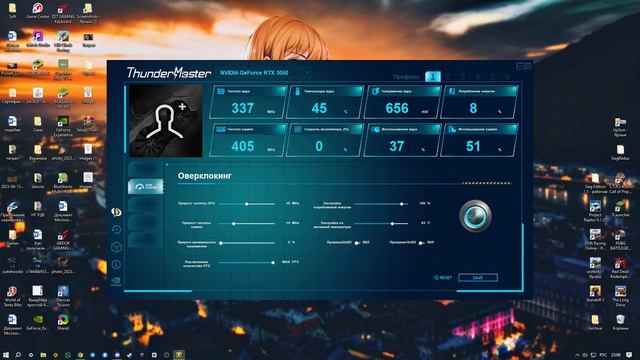Image resolution: width=640 pixels, height=360 pixels.
Task: Adjust the GPU clock offset slider
Action: click(247, 204)
